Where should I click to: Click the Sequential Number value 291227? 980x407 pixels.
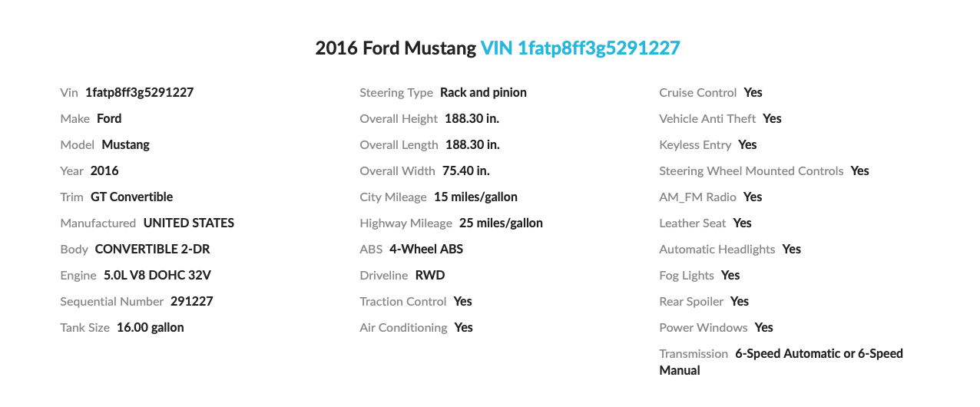tap(191, 301)
